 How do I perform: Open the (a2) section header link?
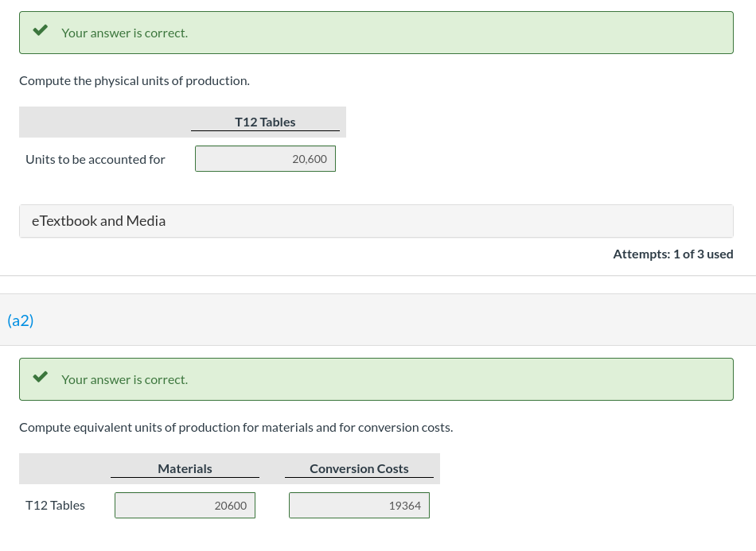coord(21,320)
